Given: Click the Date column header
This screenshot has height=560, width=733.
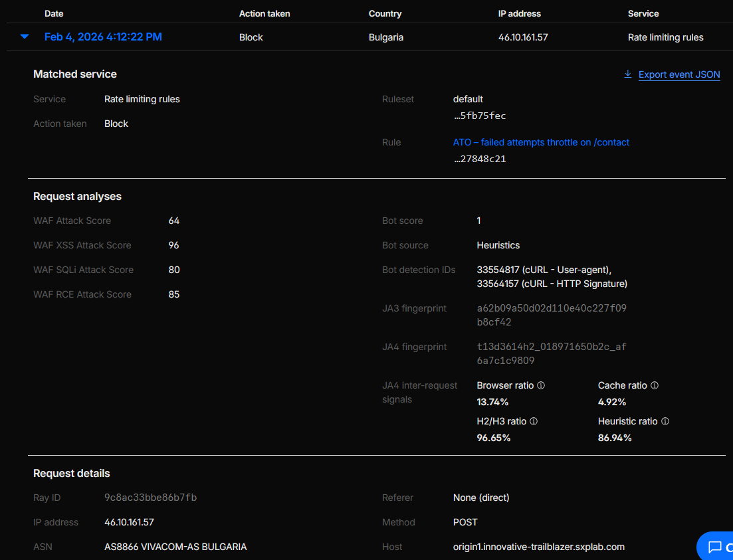Looking at the screenshot, I should (53, 13).
